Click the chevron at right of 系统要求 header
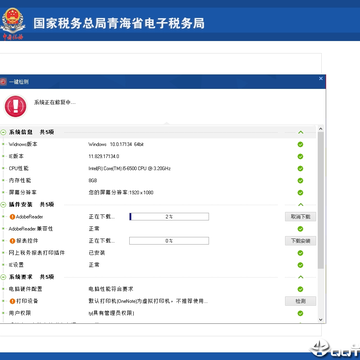The image size is (360, 360). (300, 277)
